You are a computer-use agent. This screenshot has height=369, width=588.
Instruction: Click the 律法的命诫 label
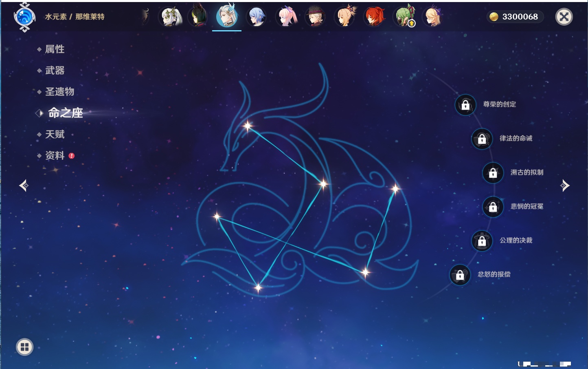[516, 138]
